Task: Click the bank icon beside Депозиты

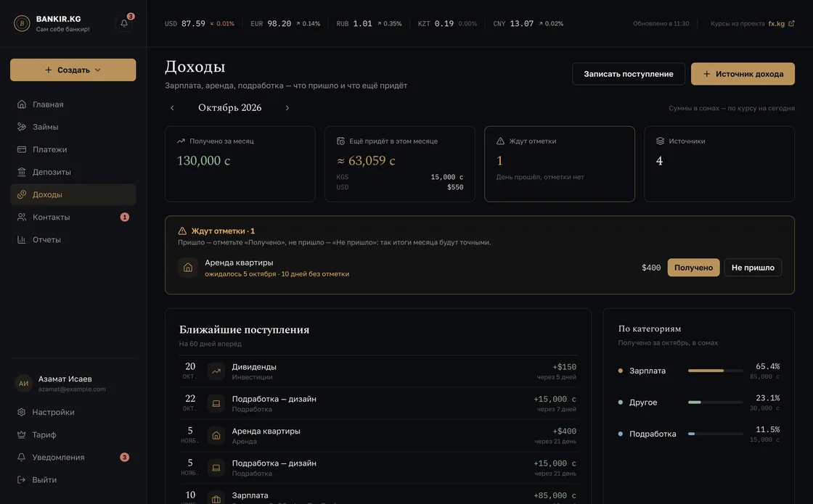Action: pos(22,172)
